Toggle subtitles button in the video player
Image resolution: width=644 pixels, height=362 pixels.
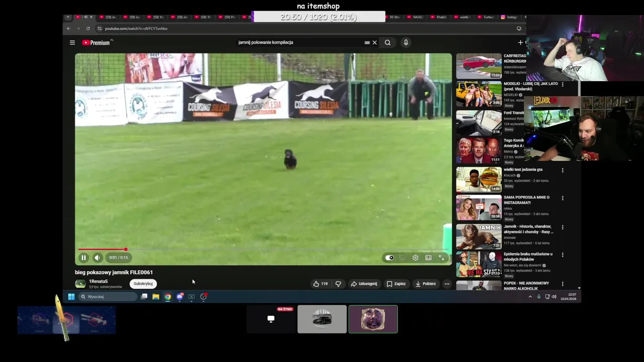point(403,258)
